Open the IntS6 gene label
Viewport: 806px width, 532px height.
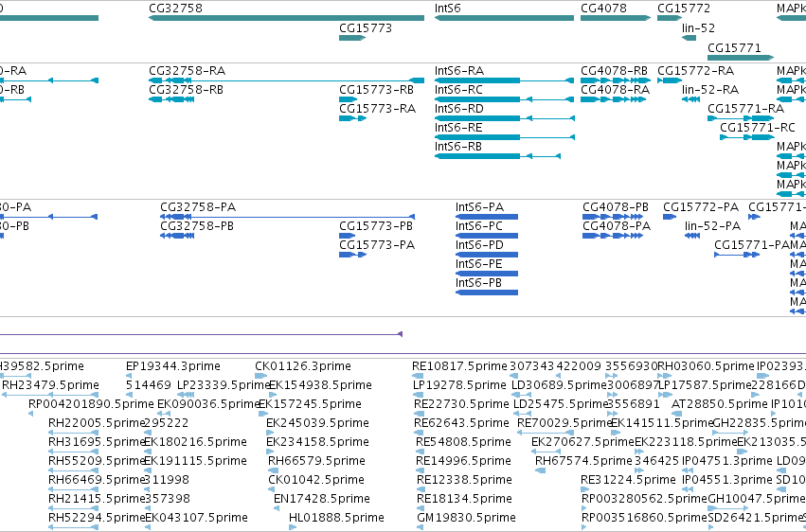tap(448, 9)
